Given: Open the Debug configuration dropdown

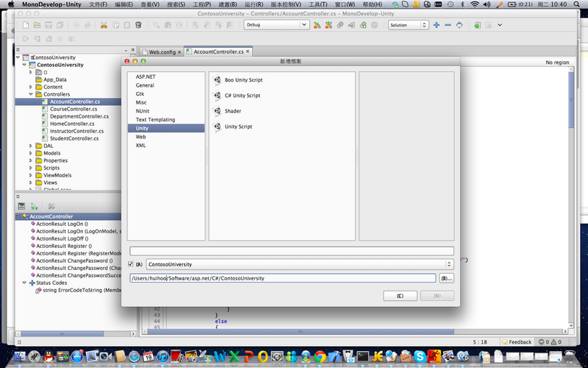Looking at the screenshot, I should [276, 25].
